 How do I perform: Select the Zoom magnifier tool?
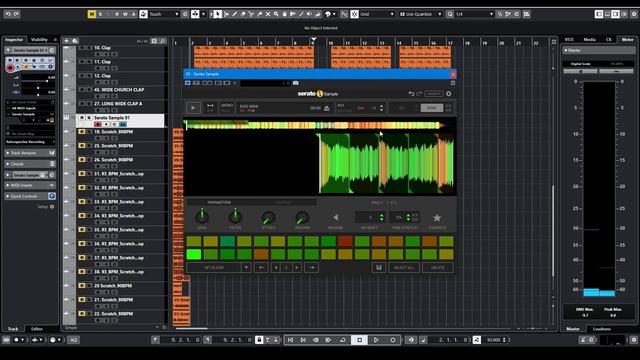click(276, 14)
